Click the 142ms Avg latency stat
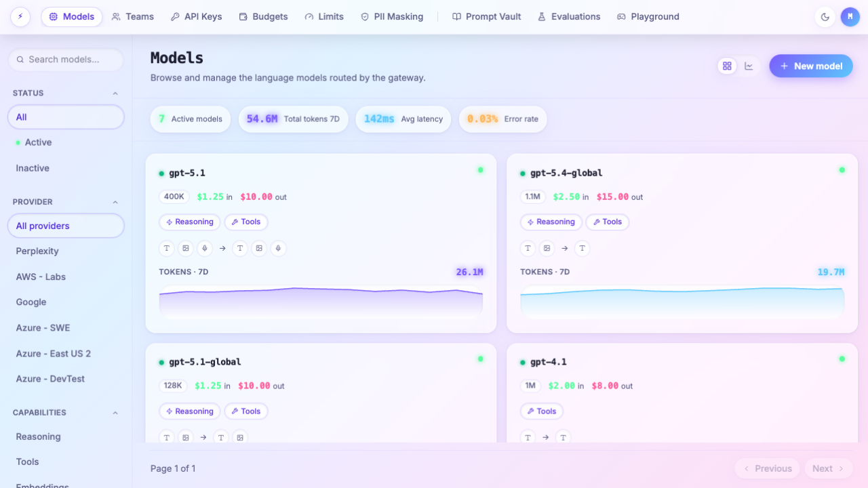The width and height of the screenshot is (868, 488). coord(403,119)
